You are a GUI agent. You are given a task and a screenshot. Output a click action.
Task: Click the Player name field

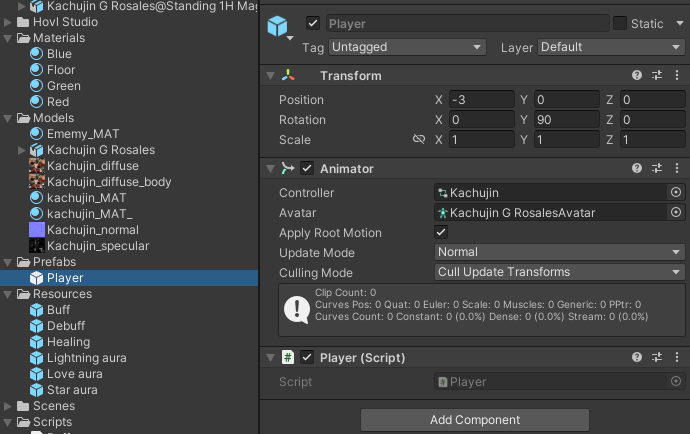coord(467,23)
